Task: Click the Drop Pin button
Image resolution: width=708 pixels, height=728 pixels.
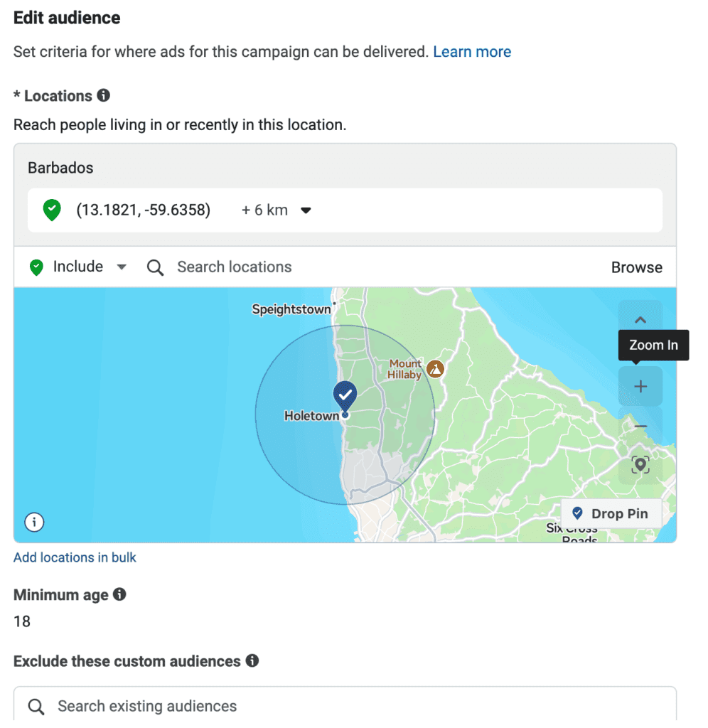Action: click(x=611, y=513)
